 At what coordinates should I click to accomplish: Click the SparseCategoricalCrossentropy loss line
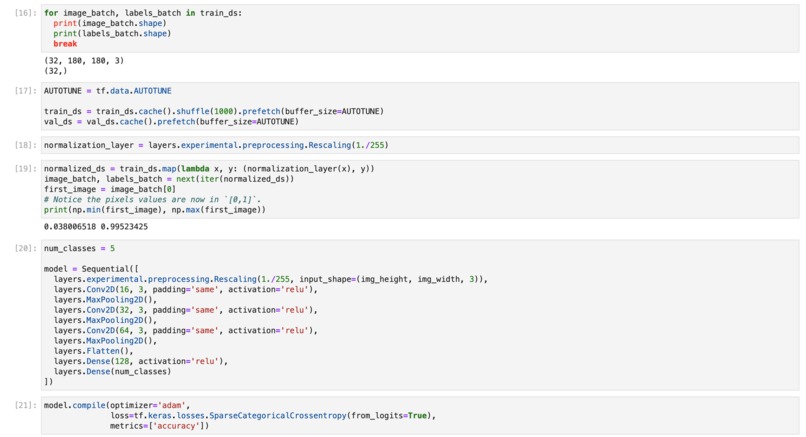coord(273,415)
